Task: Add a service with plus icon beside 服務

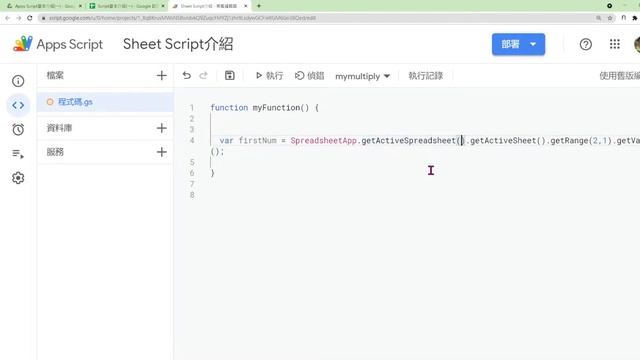Action: [x=162, y=152]
